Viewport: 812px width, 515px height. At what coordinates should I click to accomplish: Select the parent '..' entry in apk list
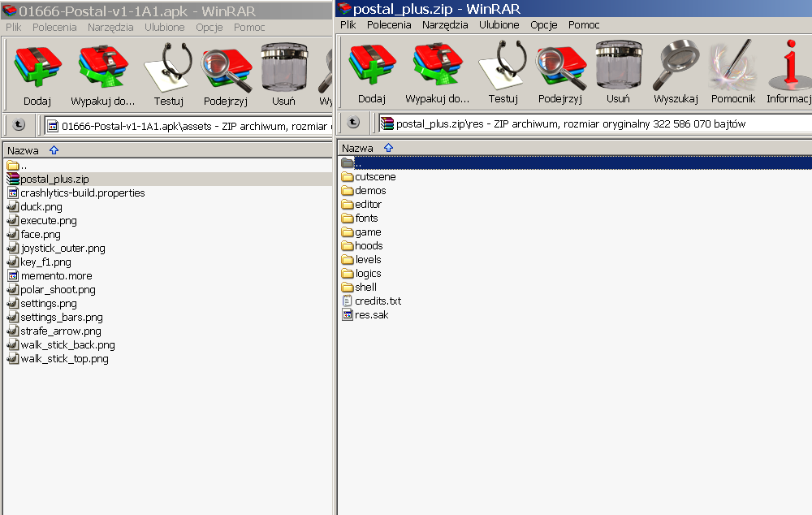(17, 166)
